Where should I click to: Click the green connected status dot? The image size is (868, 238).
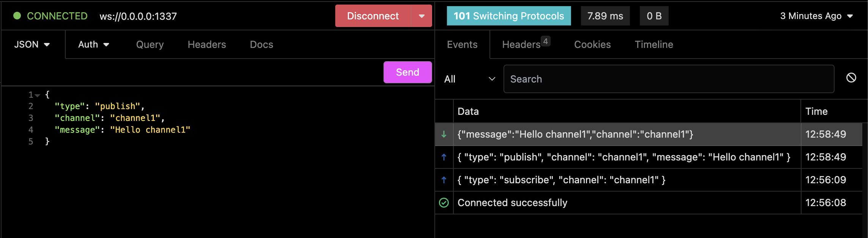(17, 16)
